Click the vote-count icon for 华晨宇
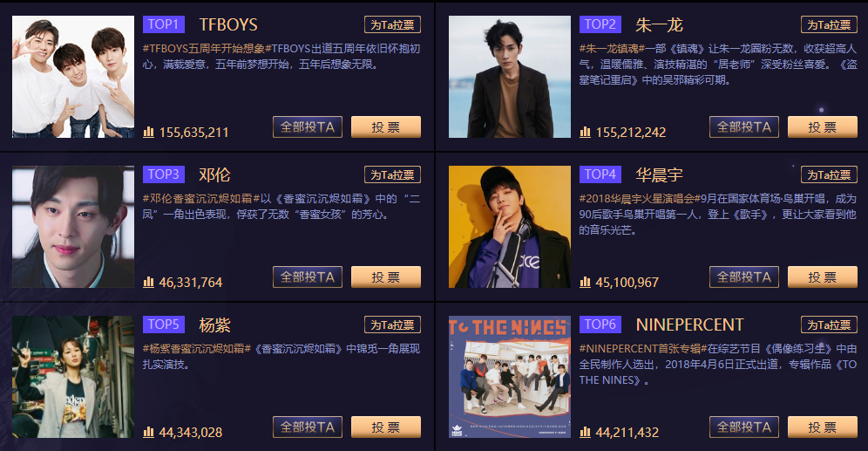Screen dimensions: 868x451 585,283
